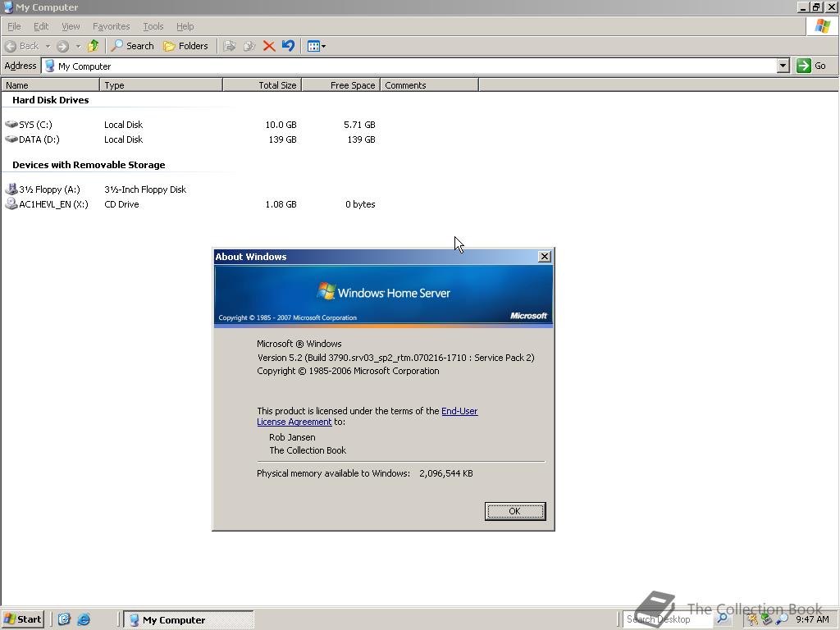The height and width of the screenshot is (630, 840).
Task: Open the Edit menu
Action: 41,26
